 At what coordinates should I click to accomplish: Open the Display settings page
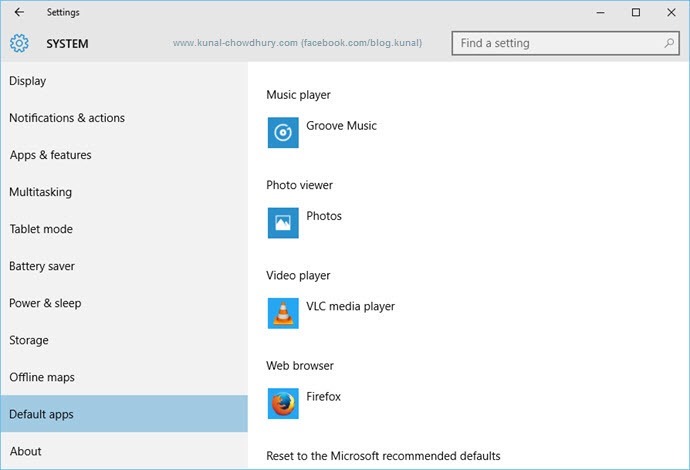124,81
